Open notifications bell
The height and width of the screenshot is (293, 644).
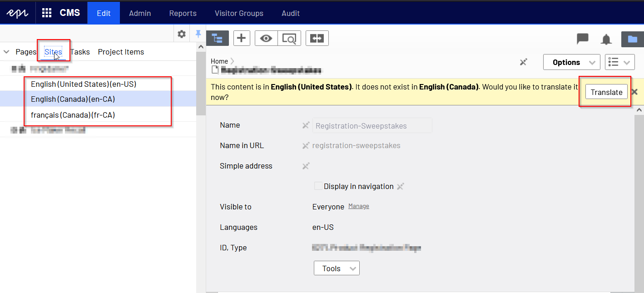tap(606, 40)
